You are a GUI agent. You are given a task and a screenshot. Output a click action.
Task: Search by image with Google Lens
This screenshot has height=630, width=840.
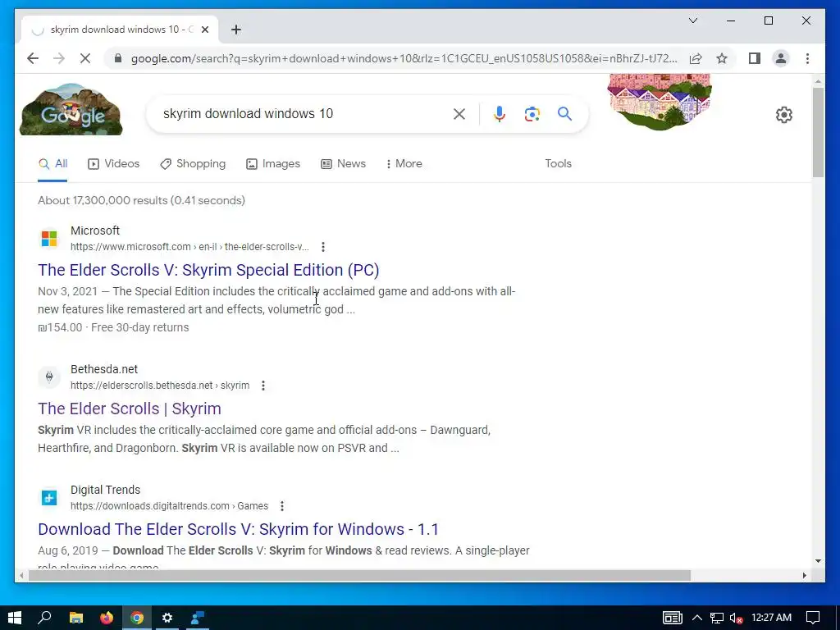532,113
